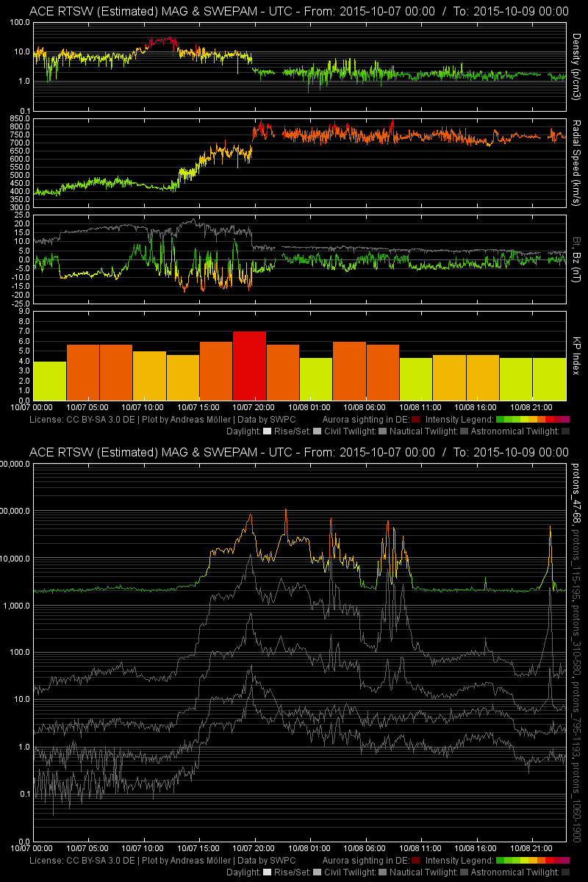The width and height of the screenshot is (588, 882).
Task: Click the dark red Aurora sighting swatch, upper legend
Action: [x=416, y=420]
